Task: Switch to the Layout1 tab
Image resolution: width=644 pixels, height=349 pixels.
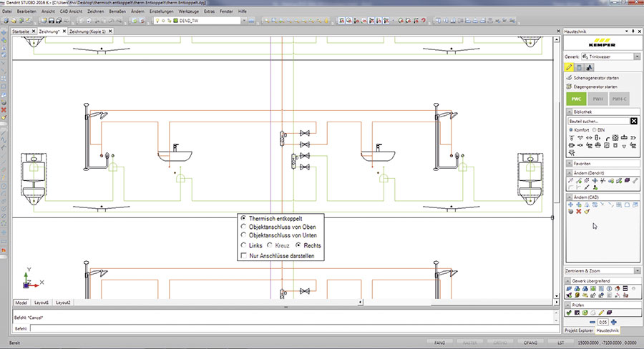Action: coord(41,303)
